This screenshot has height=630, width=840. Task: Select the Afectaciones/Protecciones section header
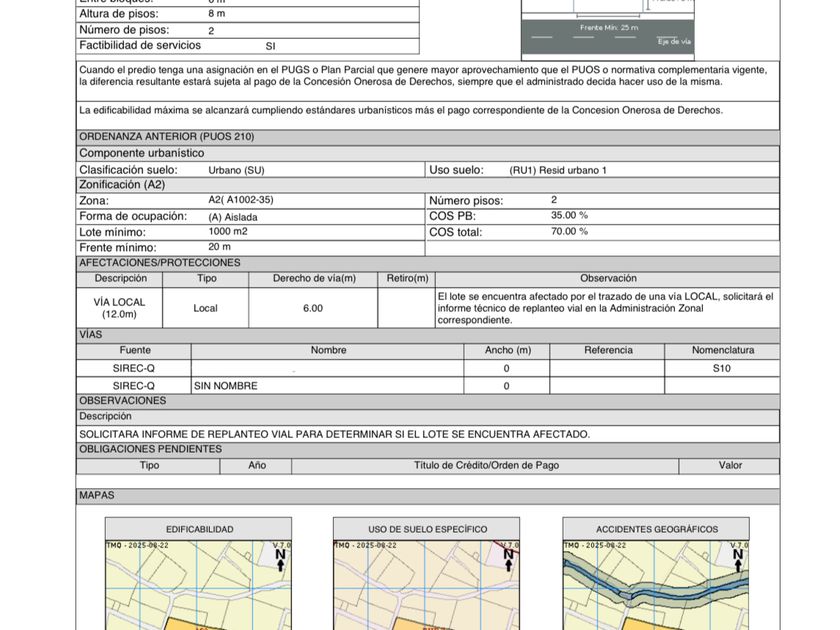tap(160, 263)
